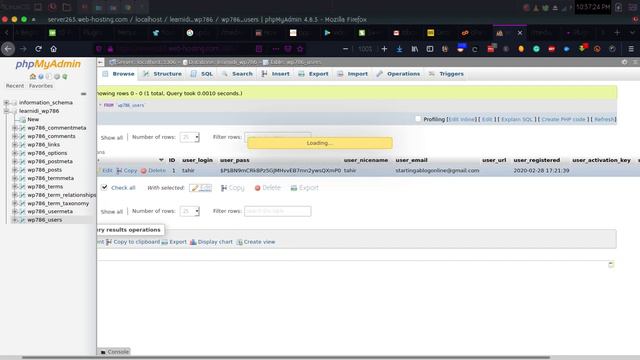Click the Recent link in navigation panel
This screenshot has height=360, width=640.
click(15, 86)
